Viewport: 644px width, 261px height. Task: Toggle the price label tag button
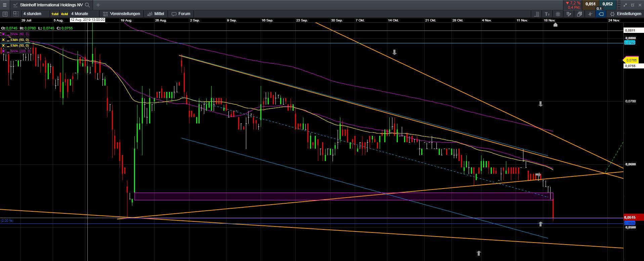pos(601,14)
